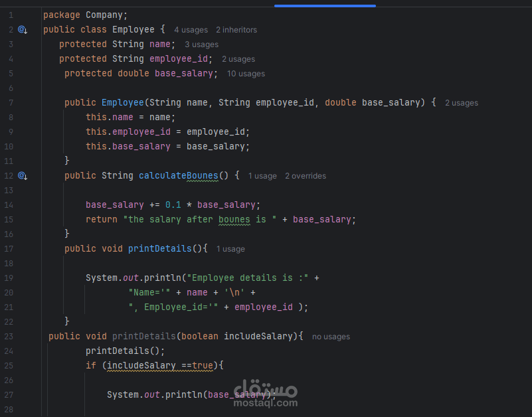Click the "Employee details is :" string
This screenshot has width=532, height=417.
click(x=248, y=278)
